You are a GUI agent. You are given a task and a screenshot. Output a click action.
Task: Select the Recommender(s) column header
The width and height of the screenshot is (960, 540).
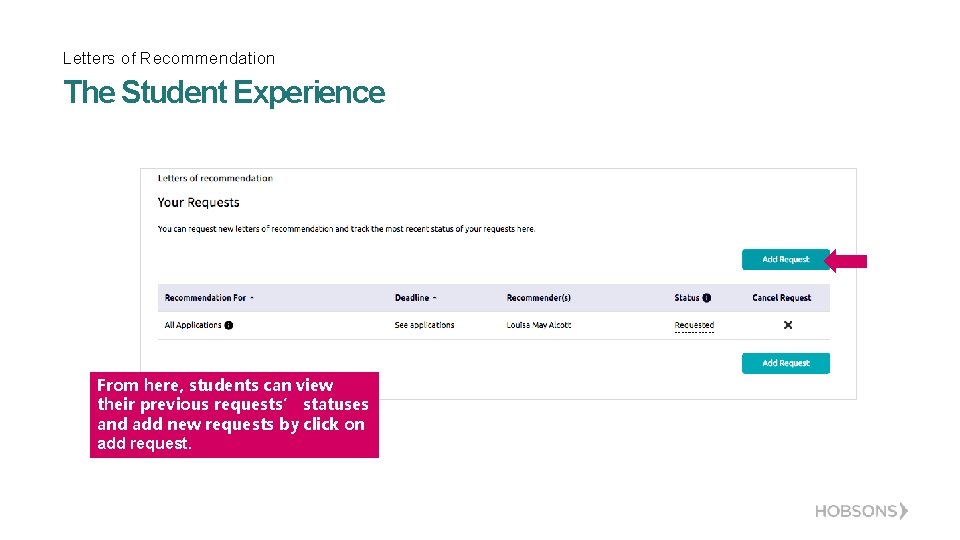point(538,298)
